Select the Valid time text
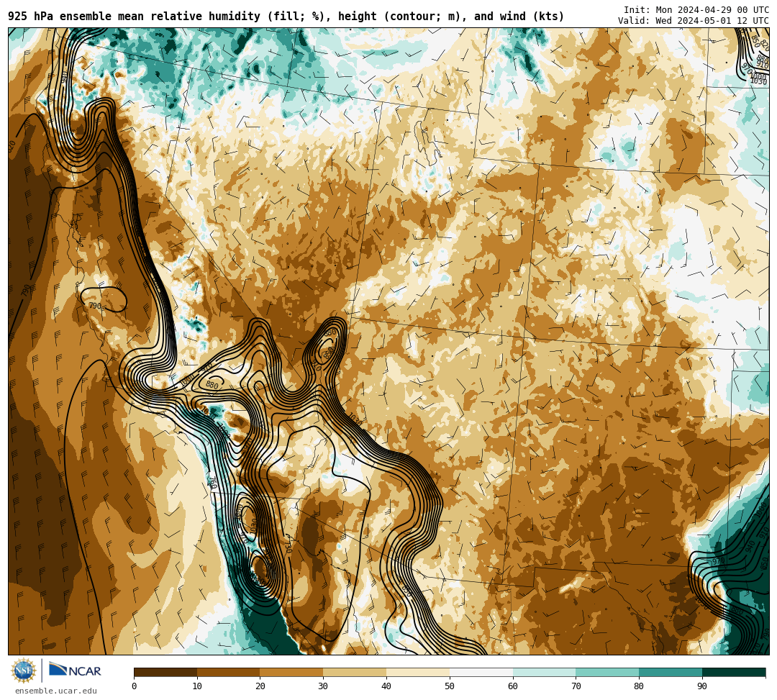Image resolution: width=777 pixels, height=700 pixels. pyautogui.click(x=694, y=21)
